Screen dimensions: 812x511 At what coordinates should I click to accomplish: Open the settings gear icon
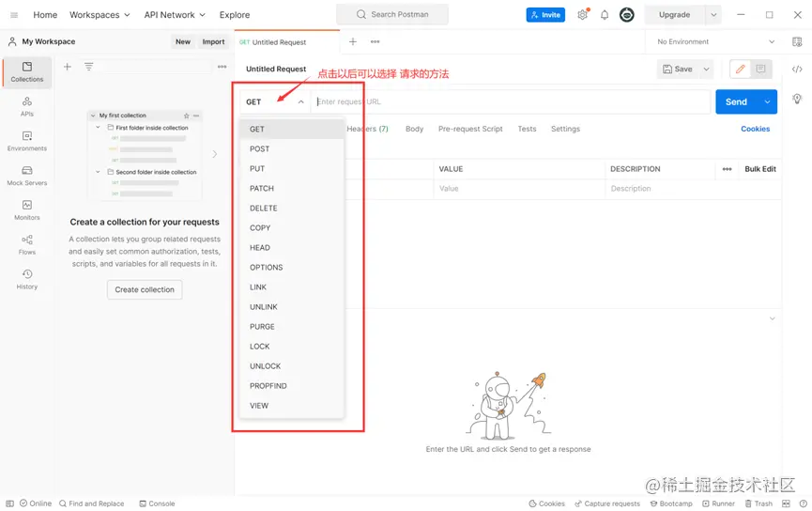[583, 14]
